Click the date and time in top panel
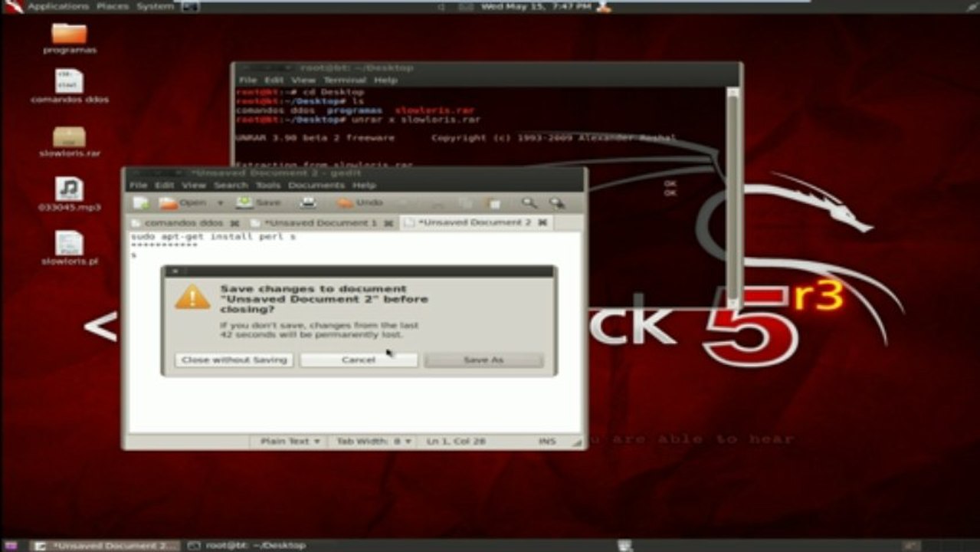This screenshot has width=980, height=552. pyautogui.click(x=537, y=6)
